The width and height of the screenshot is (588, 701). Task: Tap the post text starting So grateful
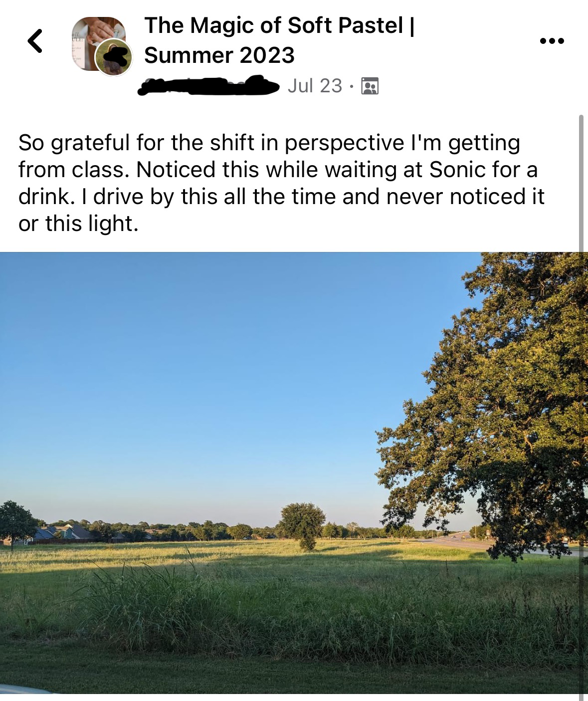tap(281, 183)
